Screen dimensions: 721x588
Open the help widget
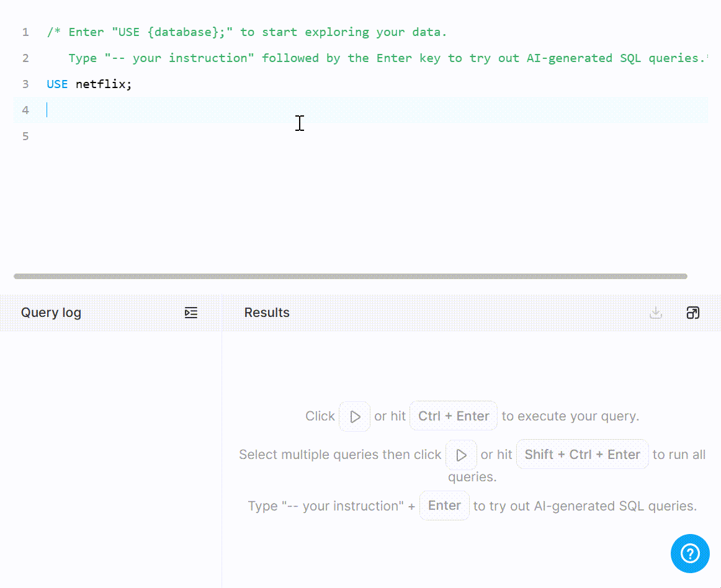point(690,553)
